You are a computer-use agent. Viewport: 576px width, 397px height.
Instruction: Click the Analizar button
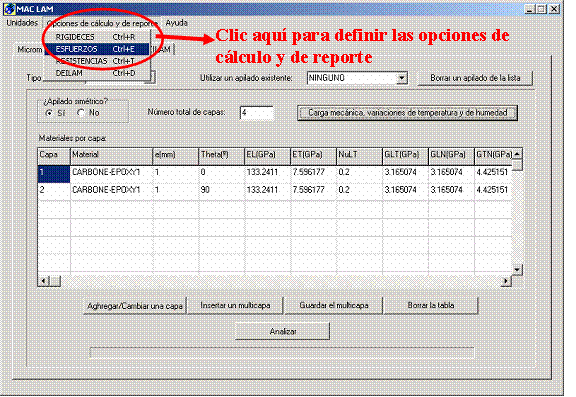tap(282, 332)
